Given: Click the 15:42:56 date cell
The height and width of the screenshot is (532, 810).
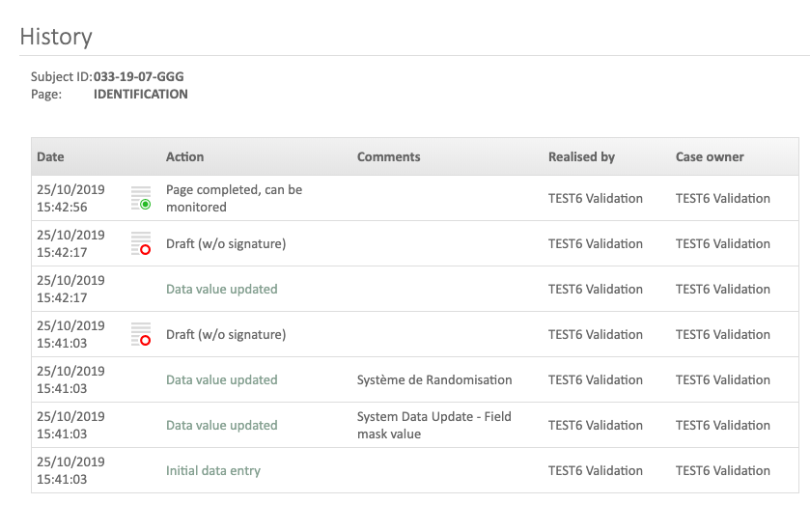Looking at the screenshot, I should tap(70, 198).
